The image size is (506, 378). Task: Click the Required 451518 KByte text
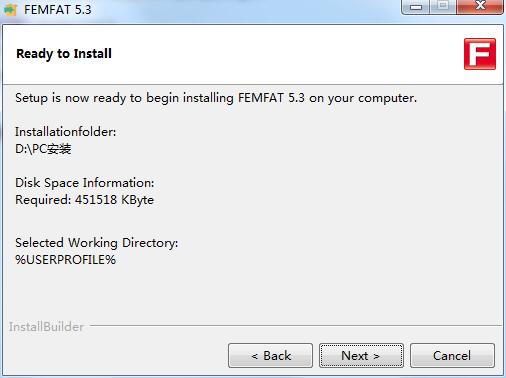[x=84, y=200]
